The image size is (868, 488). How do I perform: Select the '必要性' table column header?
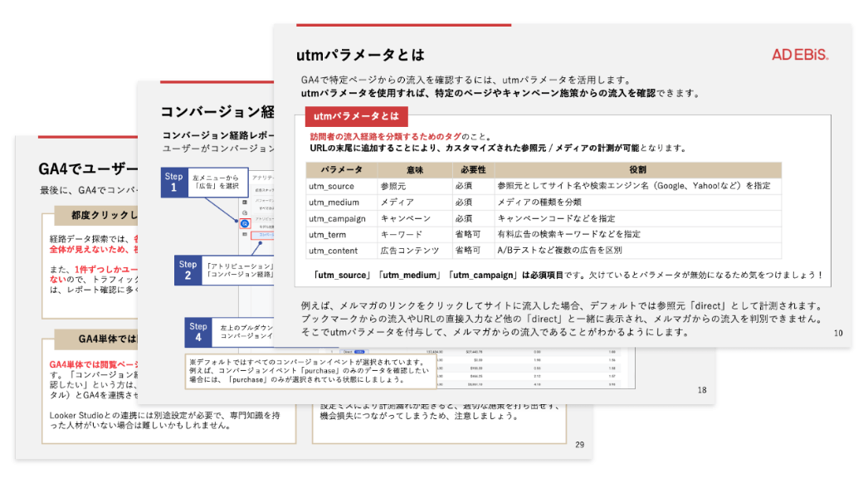[x=473, y=169]
